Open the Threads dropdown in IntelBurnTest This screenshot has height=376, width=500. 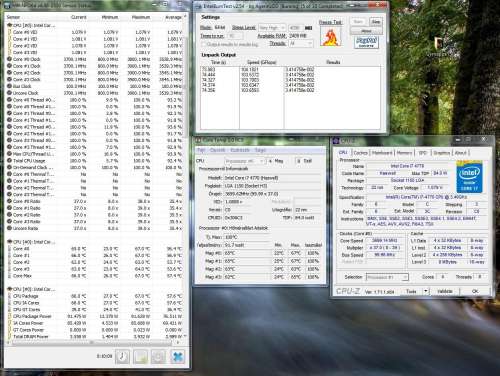[300, 44]
